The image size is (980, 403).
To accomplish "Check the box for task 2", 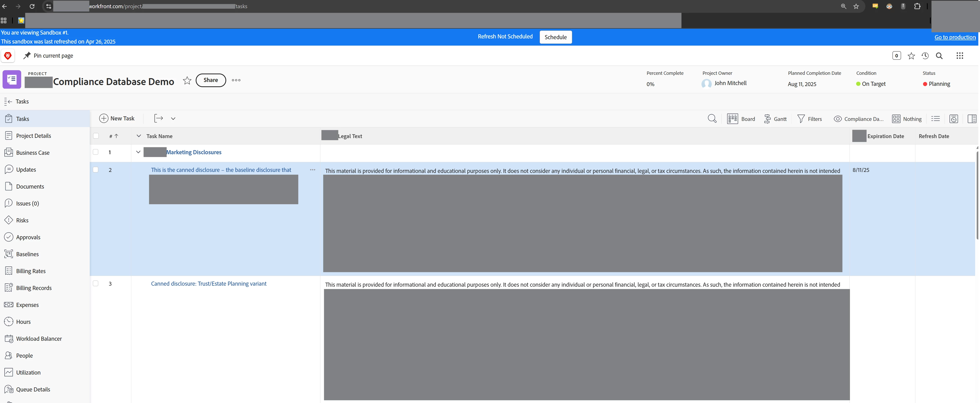I will coord(96,170).
